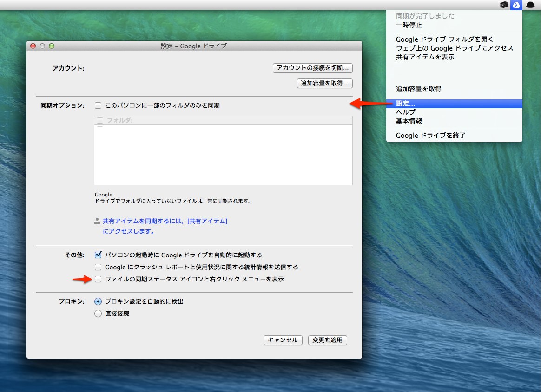Viewport: 541px width, 392px height.
Task: Select 直接接続 radio button
Action: [98, 314]
